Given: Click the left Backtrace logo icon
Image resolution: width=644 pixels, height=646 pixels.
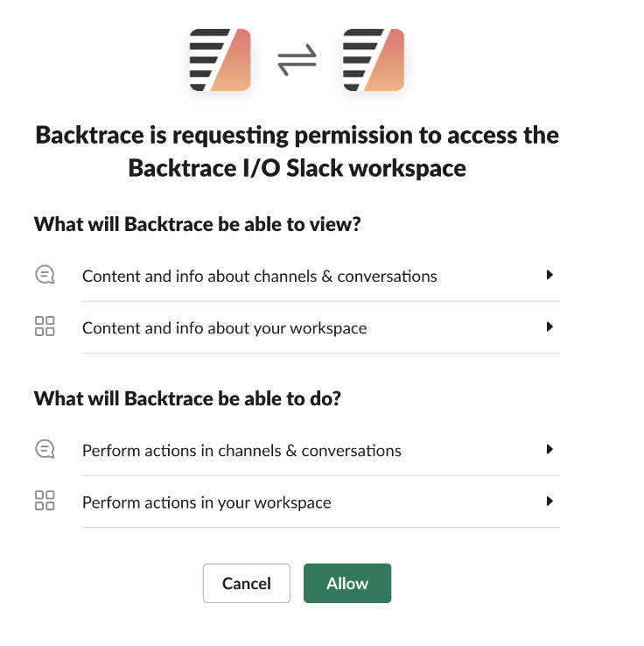Looking at the screenshot, I should pos(220,60).
